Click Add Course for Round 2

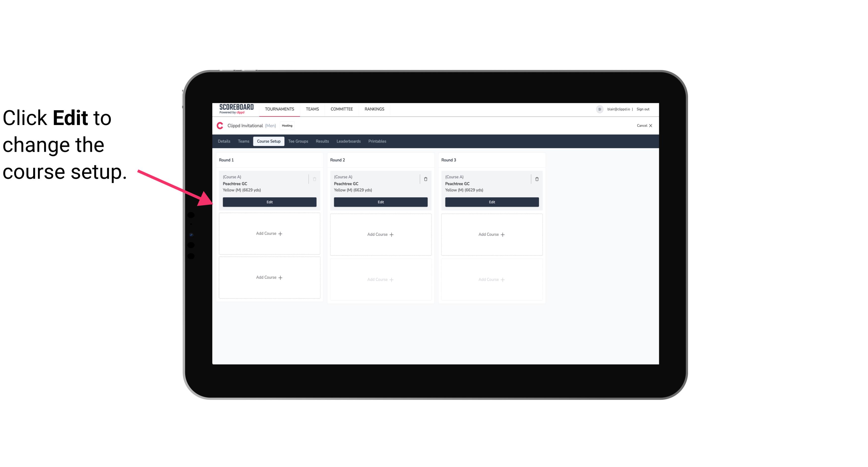click(380, 234)
